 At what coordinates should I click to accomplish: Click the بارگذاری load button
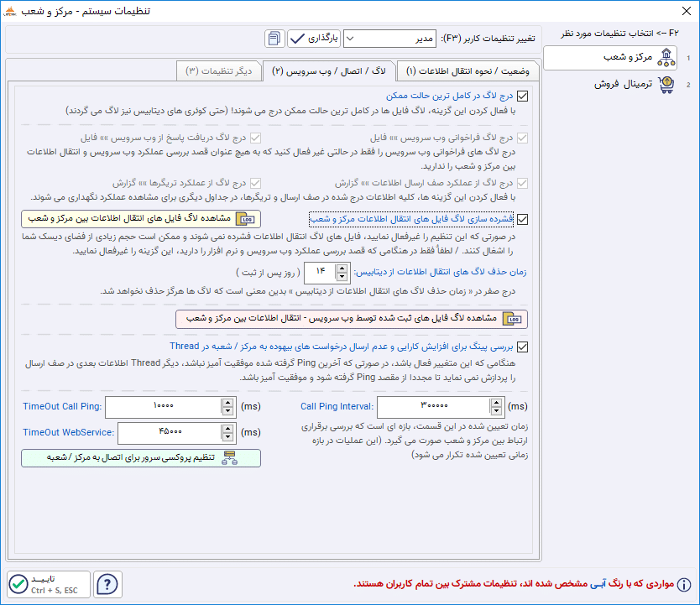pos(314,39)
